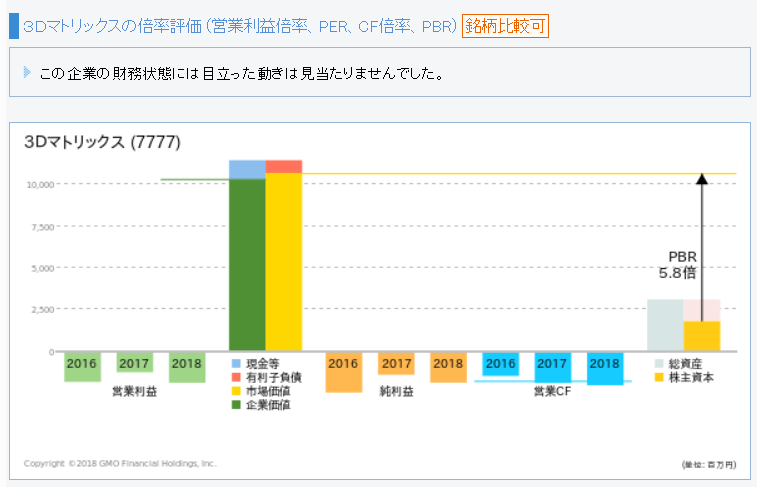The image size is (757, 487).
Task: Click the 企業価値 legend color swatch
Action: [x=236, y=404]
